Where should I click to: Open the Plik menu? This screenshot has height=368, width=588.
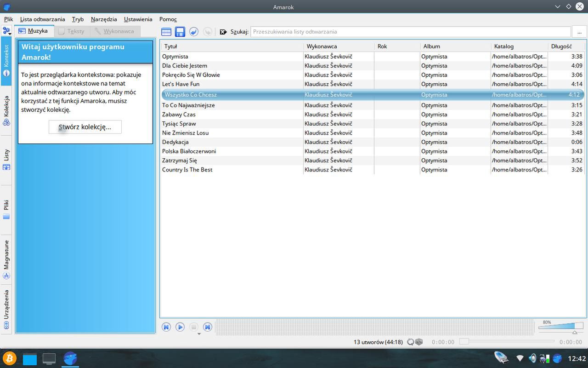tap(8, 19)
